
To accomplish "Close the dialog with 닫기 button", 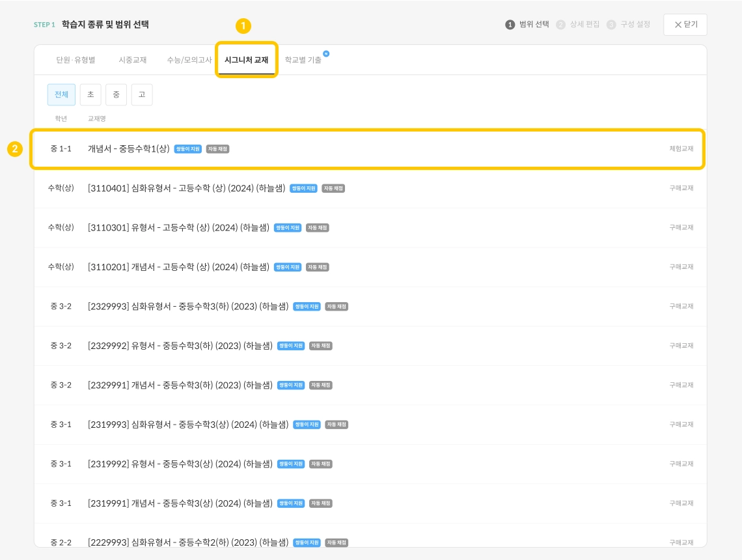I will 685,25.
